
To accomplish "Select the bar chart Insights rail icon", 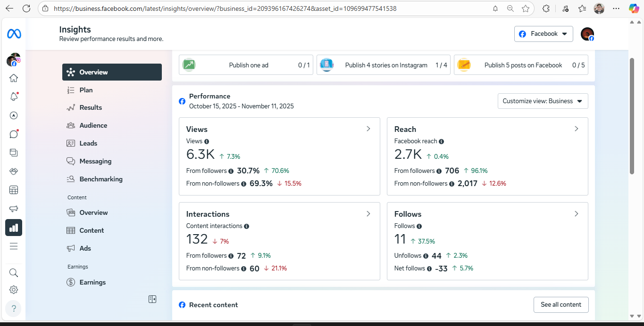I will 14,228.
